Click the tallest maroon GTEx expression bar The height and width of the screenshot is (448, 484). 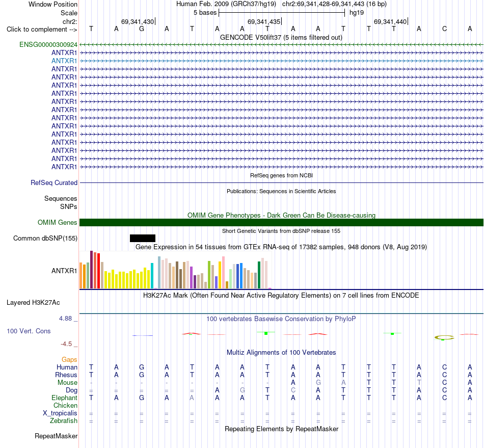[91, 270]
